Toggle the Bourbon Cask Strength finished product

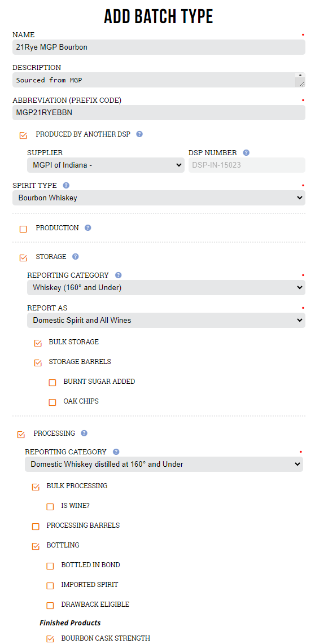(x=50, y=639)
